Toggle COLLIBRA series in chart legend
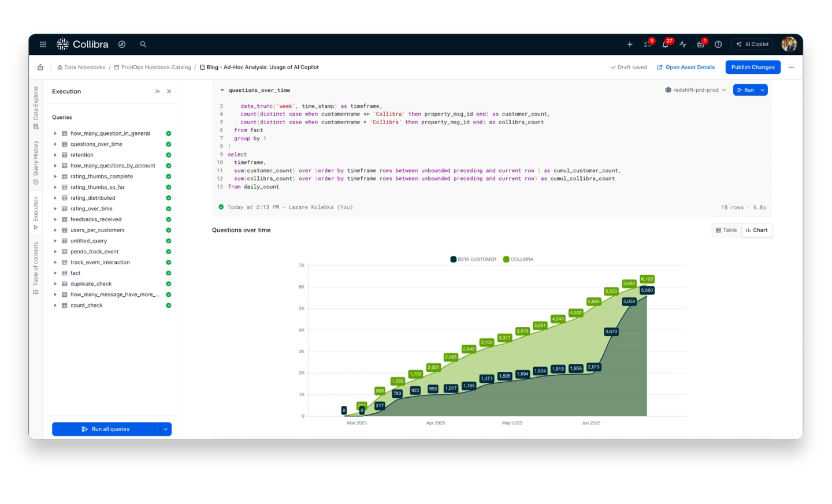 518,260
